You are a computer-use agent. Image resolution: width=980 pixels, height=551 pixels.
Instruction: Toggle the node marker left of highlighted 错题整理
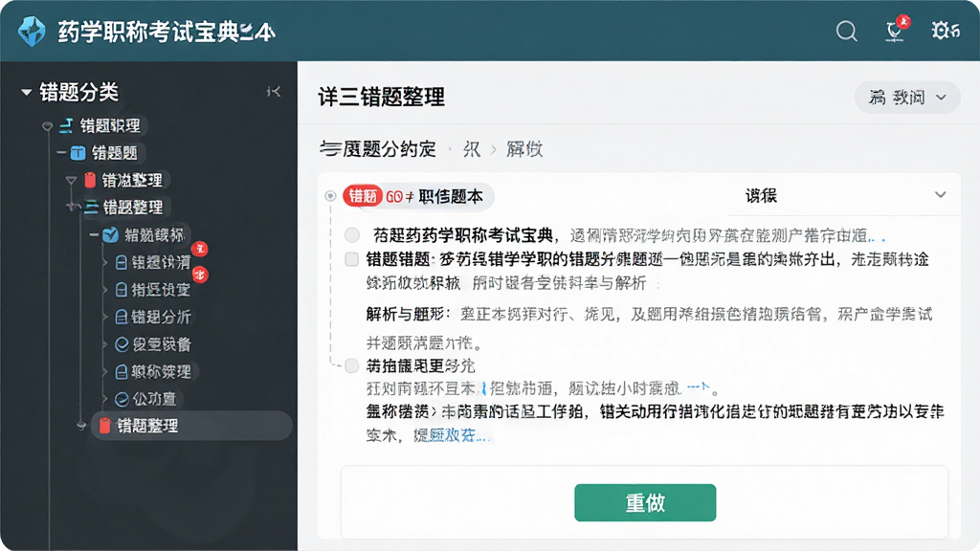point(81,426)
